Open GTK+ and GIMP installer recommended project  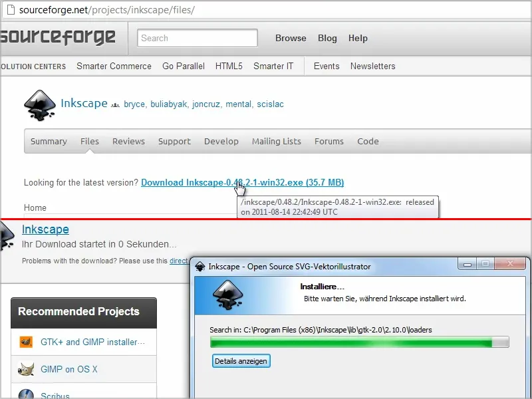[92, 342]
